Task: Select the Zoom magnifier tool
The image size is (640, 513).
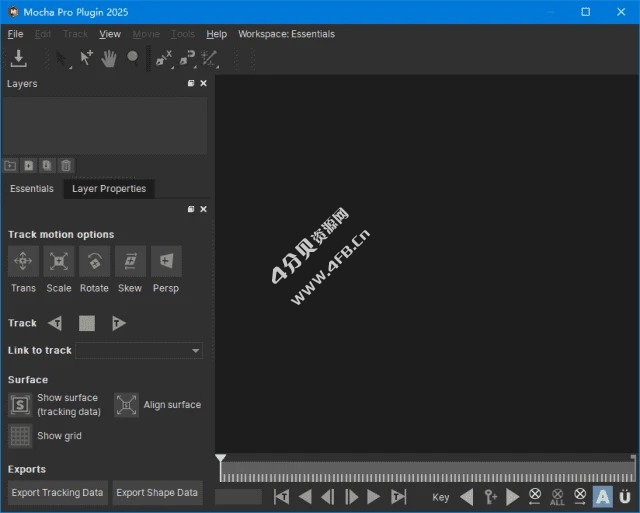Action: click(x=132, y=58)
